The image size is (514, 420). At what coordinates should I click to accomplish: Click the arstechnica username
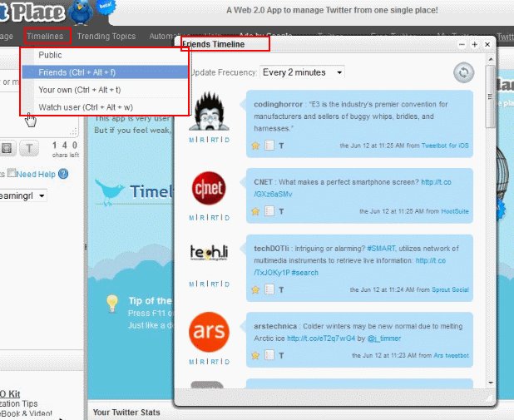coord(275,326)
